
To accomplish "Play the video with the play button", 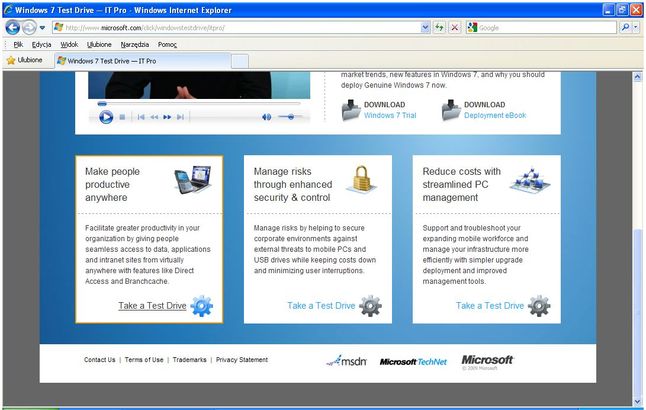I will [106, 117].
